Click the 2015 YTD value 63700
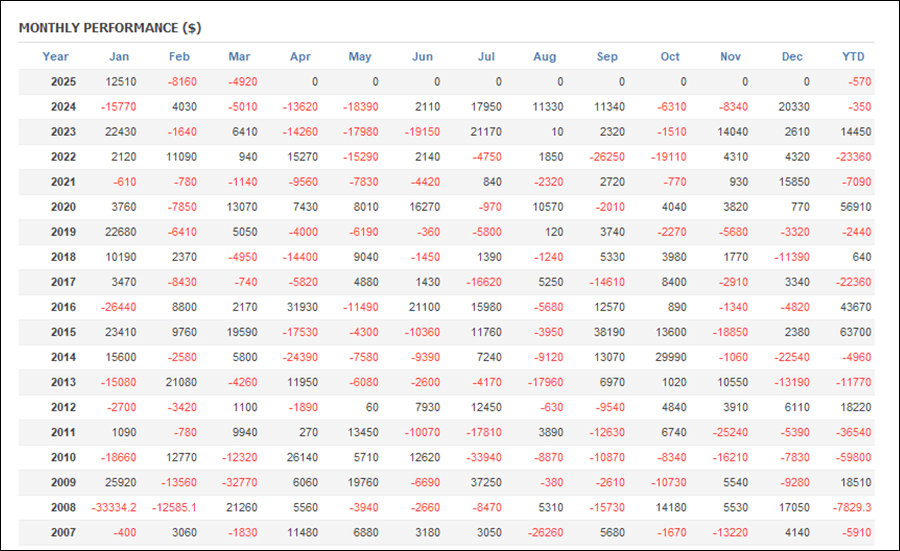This screenshot has width=900, height=551. coord(856,332)
